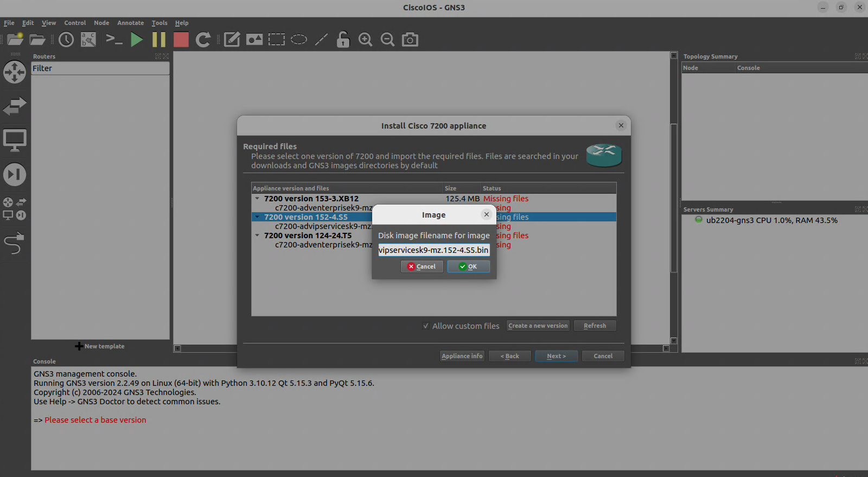This screenshot has width=868, height=477.
Task: Click the Create a new version button
Action: (x=538, y=326)
